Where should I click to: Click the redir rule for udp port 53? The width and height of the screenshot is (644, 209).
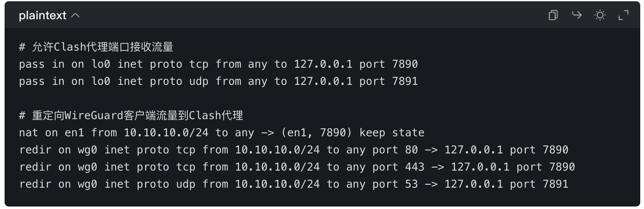(x=294, y=184)
